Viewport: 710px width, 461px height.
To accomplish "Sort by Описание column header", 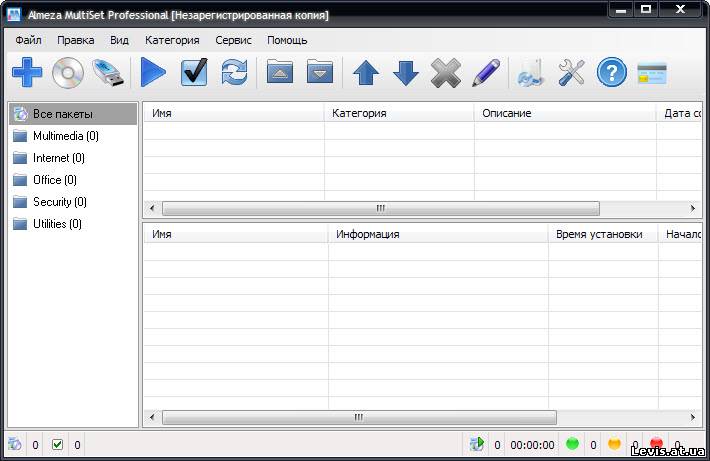I will (565, 113).
